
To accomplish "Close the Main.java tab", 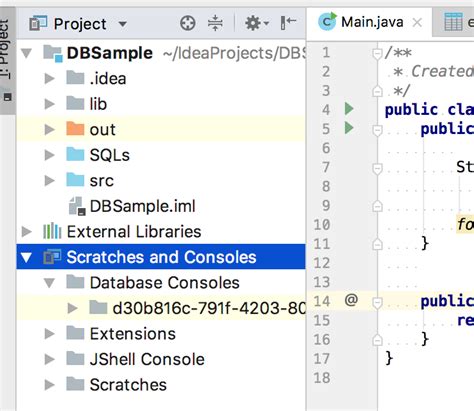I will tap(417, 23).
